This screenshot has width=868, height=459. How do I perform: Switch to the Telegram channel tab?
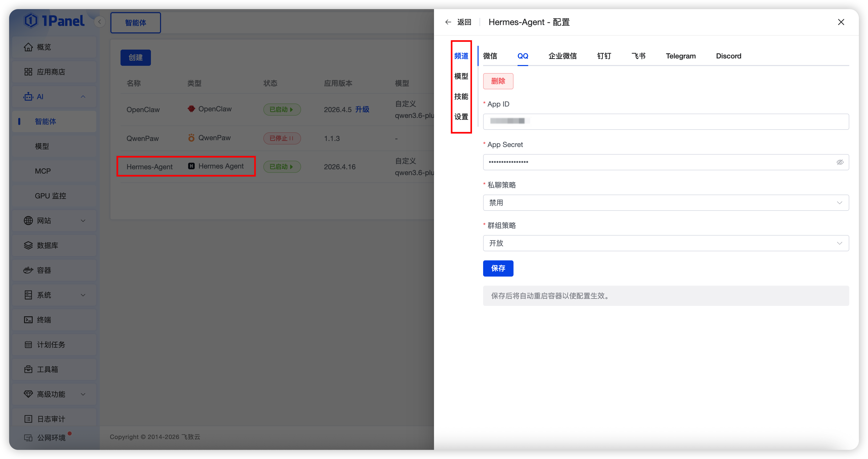(680, 56)
